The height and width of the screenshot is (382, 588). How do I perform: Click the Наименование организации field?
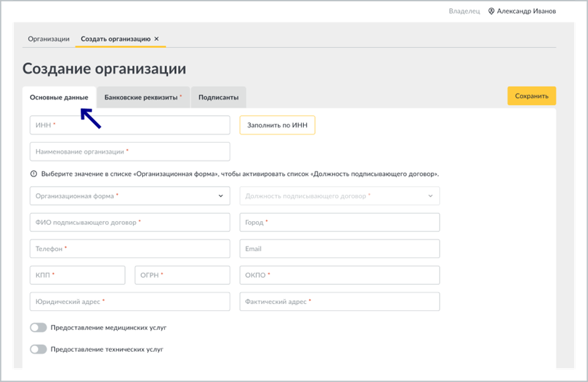pyautogui.click(x=130, y=151)
